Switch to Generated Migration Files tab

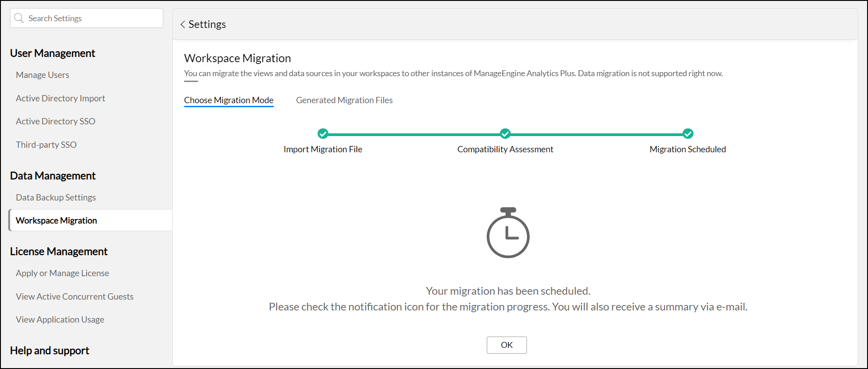pyautogui.click(x=344, y=100)
